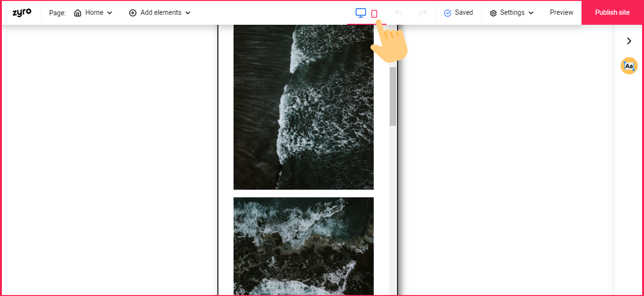Open the Settings dropdown
644x296 pixels.
point(512,13)
